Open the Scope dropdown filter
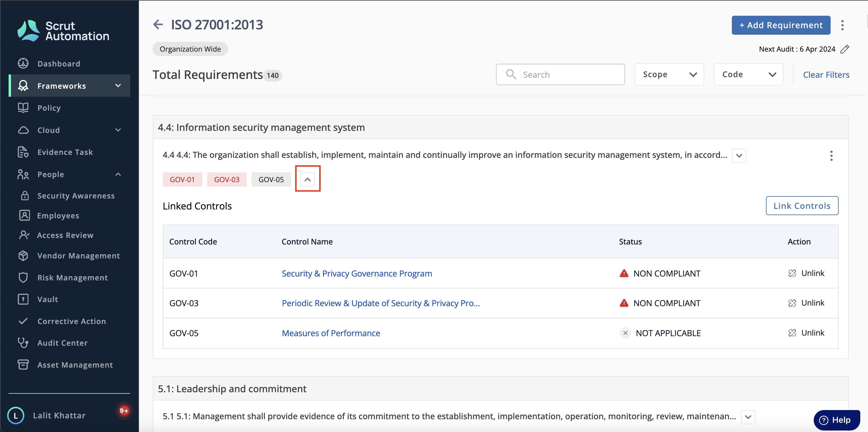This screenshot has height=432, width=868. click(x=669, y=74)
